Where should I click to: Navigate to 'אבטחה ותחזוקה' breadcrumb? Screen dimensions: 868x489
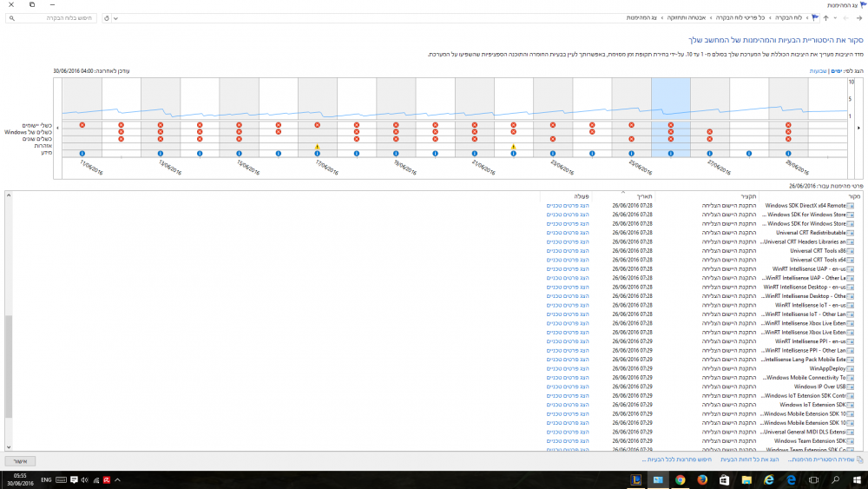coord(687,18)
